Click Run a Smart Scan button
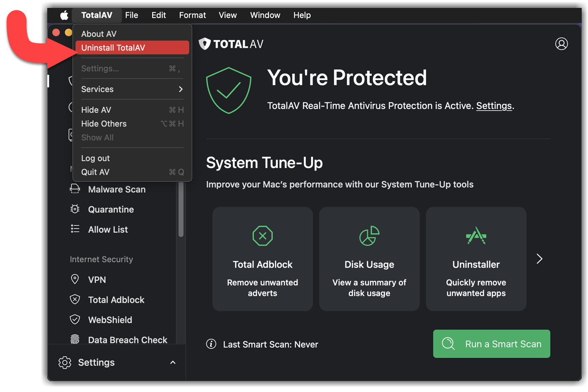This screenshot has width=588, height=392. [x=491, y=344]
